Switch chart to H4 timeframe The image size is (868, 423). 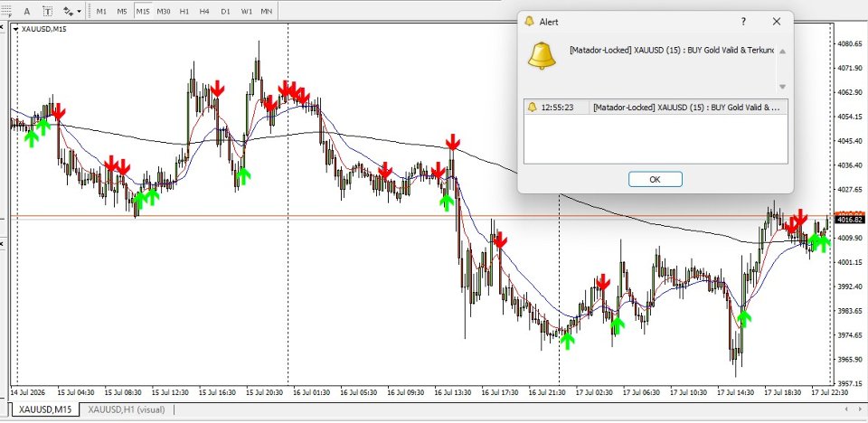(x=204, y=11)
